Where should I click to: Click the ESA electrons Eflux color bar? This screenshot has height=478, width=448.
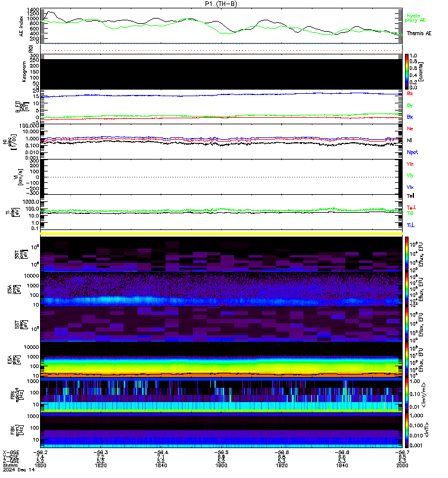[407, 360]
